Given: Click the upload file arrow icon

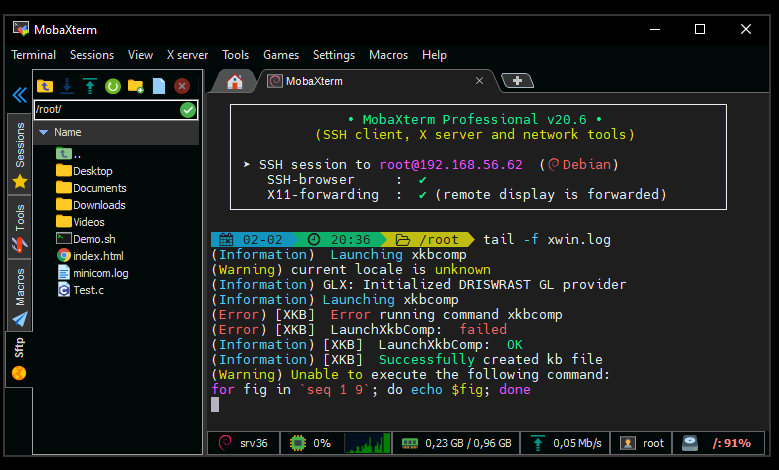Looking at the screenshot, I should coord(90,86).
